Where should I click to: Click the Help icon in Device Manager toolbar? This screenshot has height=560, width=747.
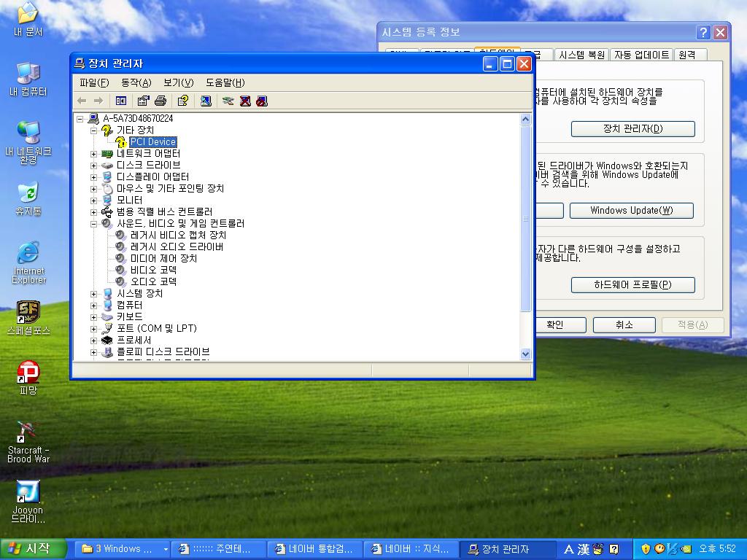tap(183, 101)
